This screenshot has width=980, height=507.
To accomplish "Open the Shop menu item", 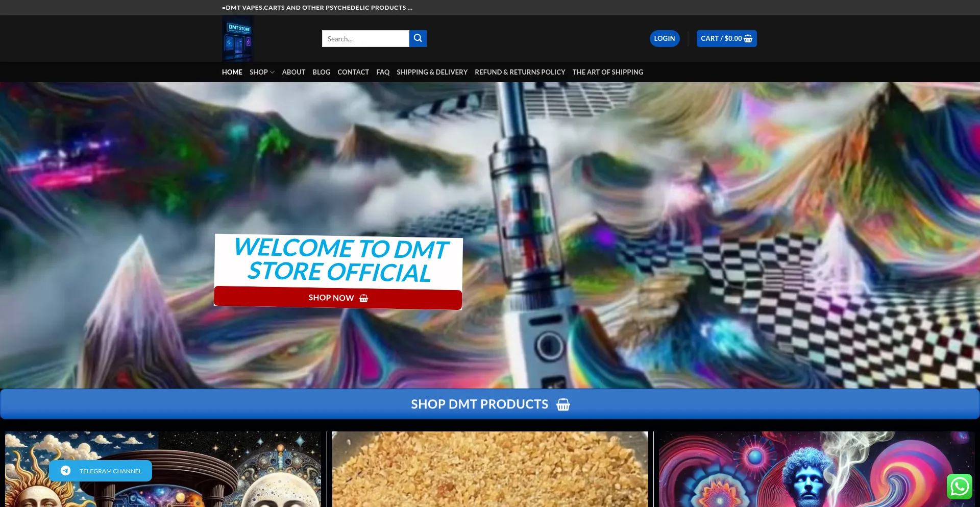I will (x=259, y=72).
